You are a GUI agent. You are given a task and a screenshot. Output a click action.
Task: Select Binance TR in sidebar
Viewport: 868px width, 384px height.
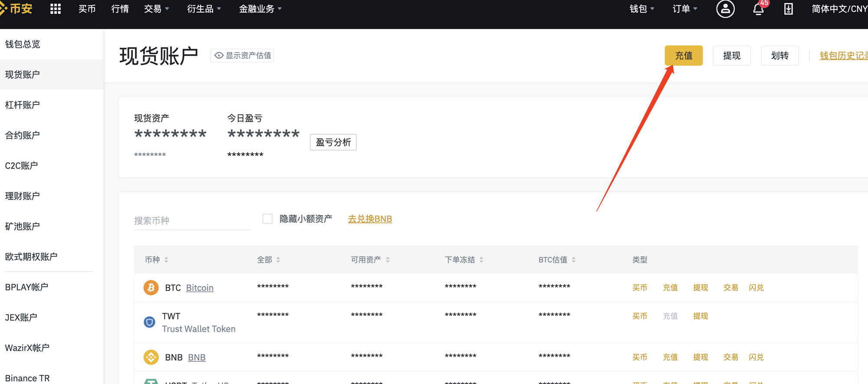pyautogui.click(x=52, y=377)
